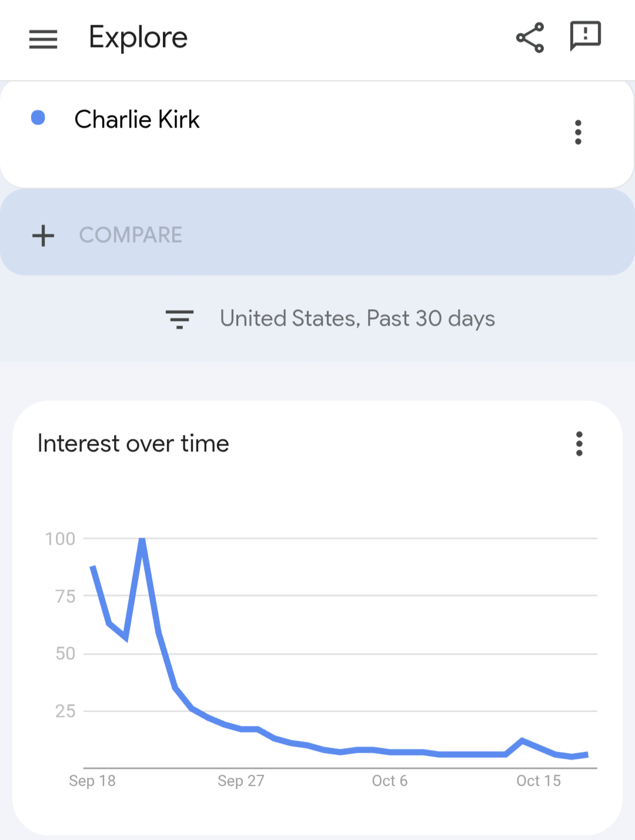Select the Sep 27 axis label
Viewport: 635px width, 840px height.
pyautogui.click(x=241, y=781)
